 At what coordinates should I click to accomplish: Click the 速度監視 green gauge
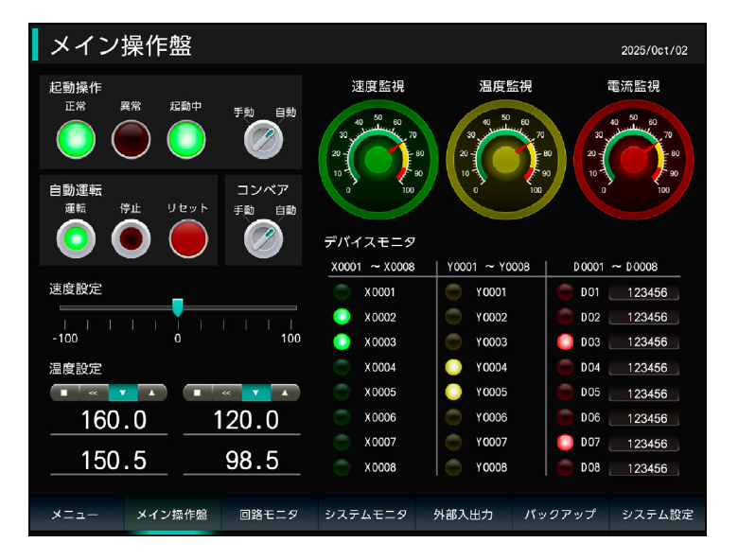point(378,160)
